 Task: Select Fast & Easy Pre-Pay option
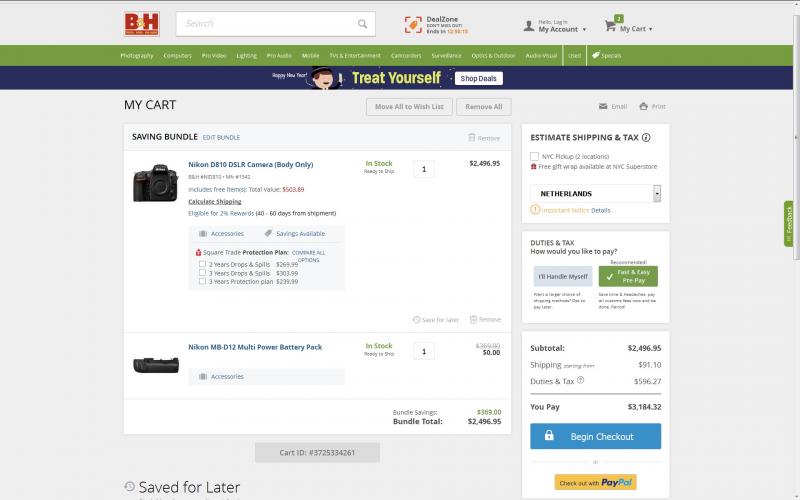628,276
